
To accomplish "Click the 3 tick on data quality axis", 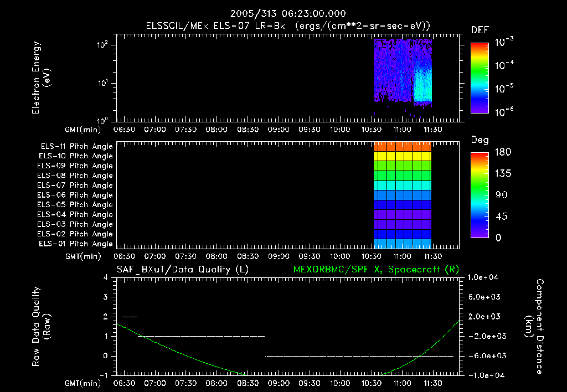I will [106, 297].
